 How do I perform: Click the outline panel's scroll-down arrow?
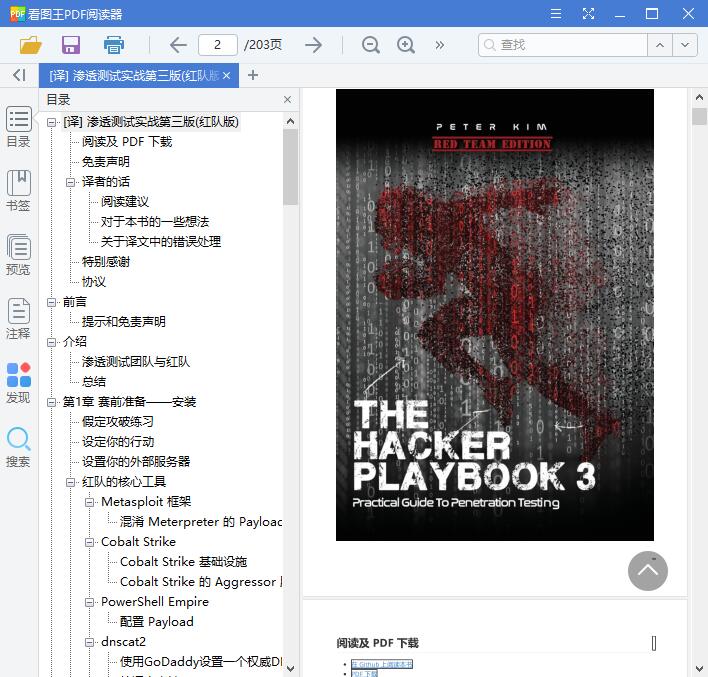pyautogui.click(x=290, y=668)
